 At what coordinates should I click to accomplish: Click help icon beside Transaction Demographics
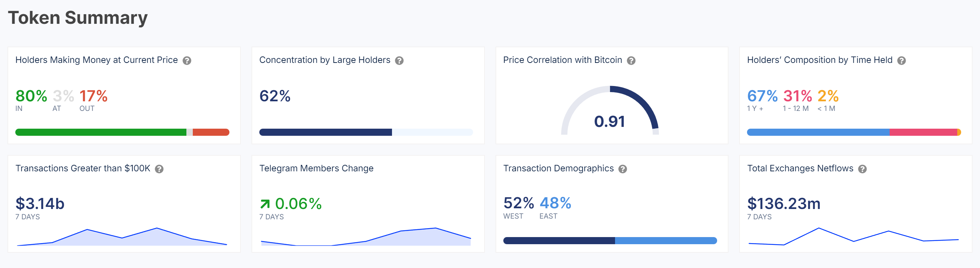pos(623,169)
